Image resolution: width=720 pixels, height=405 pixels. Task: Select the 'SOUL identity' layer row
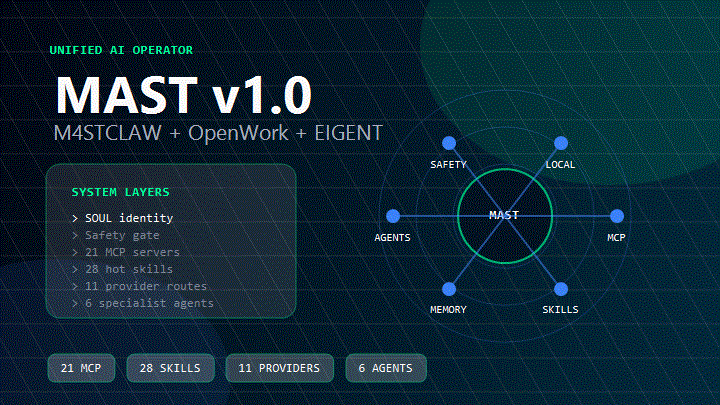[123, 218]
